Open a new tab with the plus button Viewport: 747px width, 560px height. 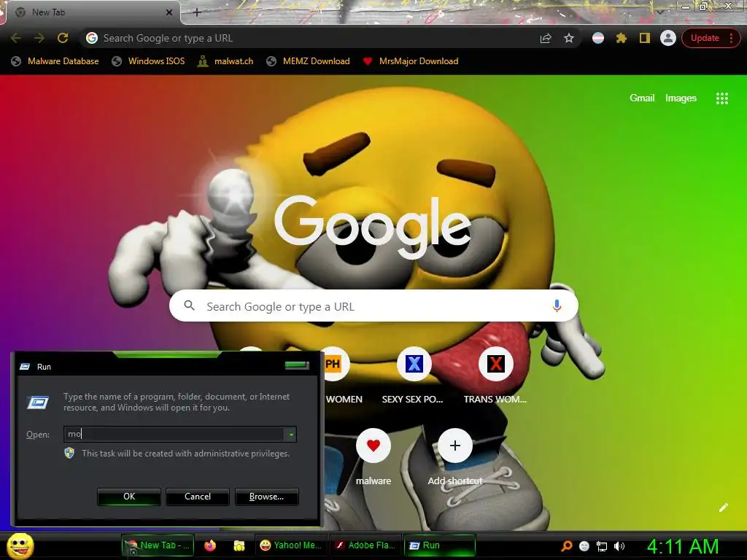coord(197,12)
